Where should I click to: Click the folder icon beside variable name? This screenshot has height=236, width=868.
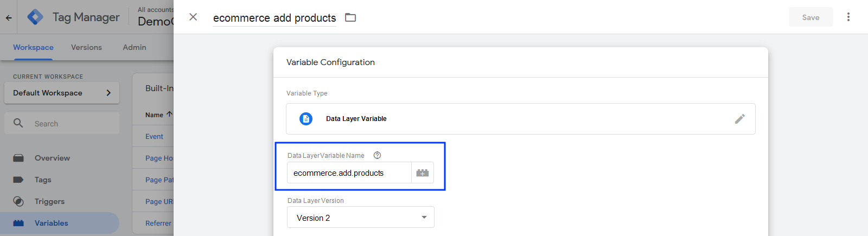pyautogui.click(x=350, y=17)
